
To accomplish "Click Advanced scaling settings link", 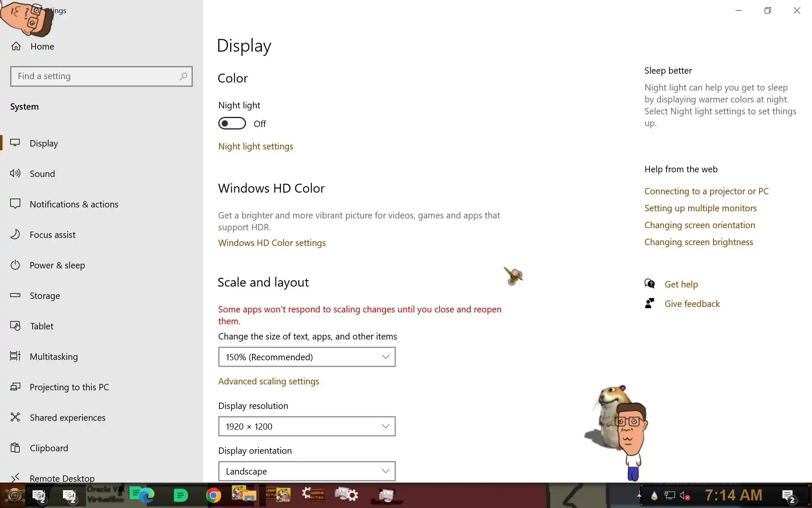I will pos(269,381).
